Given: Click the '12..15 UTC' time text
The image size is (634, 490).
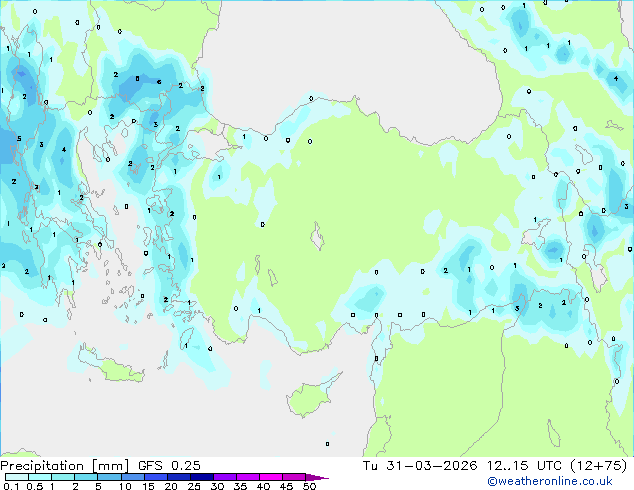Looking at the screenshot, I should [x=524, y=466].
